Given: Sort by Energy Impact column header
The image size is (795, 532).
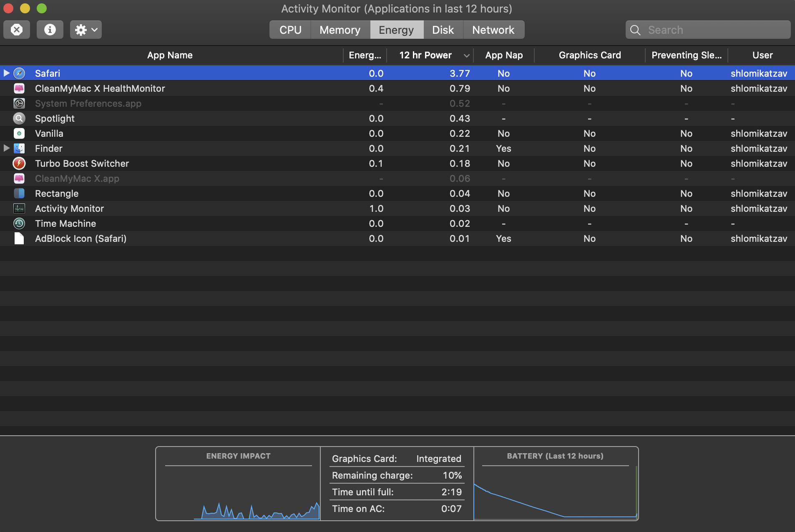Looking at the screenshot, I should (x=365, y=55).
